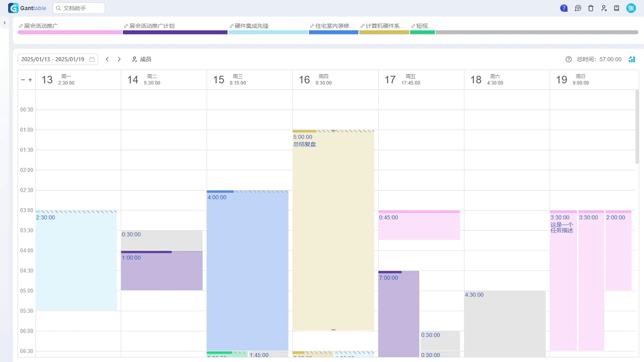The width and height of the screenshot is (644, 362).
Task: Open the feedback chat bubble icon
Action: (578, 8)
